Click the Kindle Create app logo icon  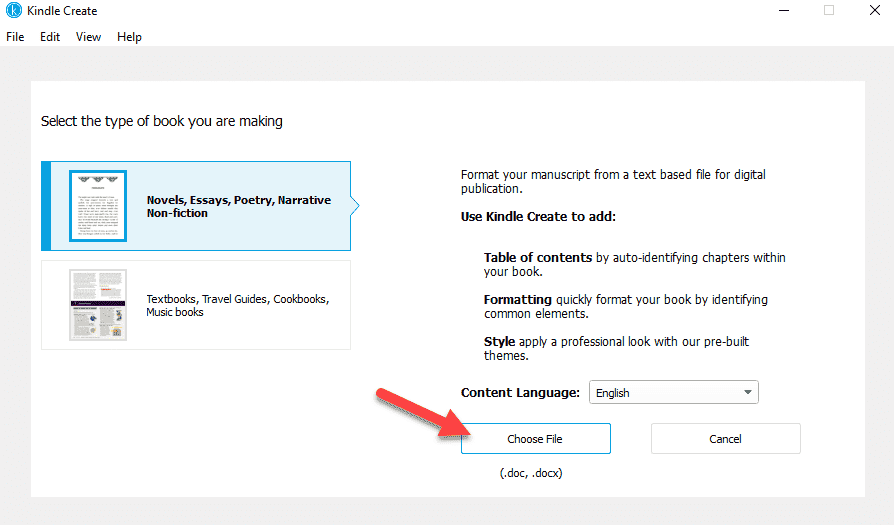click(13, 10)
